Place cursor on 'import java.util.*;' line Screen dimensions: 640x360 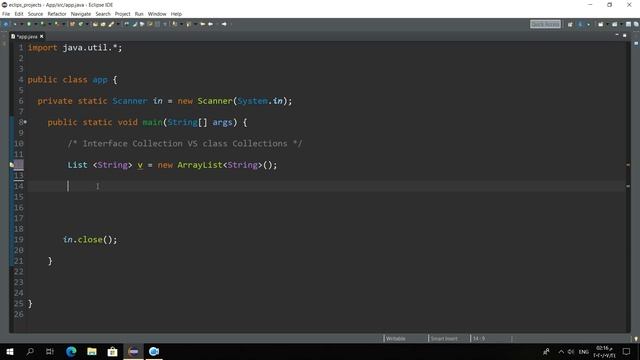pyautogui.click(x=75, y=48)
